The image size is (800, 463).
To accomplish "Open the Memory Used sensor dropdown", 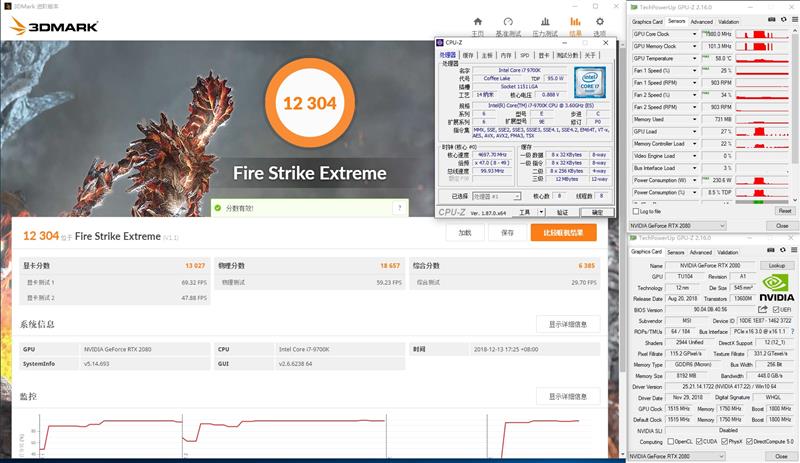I will [694, 119].
